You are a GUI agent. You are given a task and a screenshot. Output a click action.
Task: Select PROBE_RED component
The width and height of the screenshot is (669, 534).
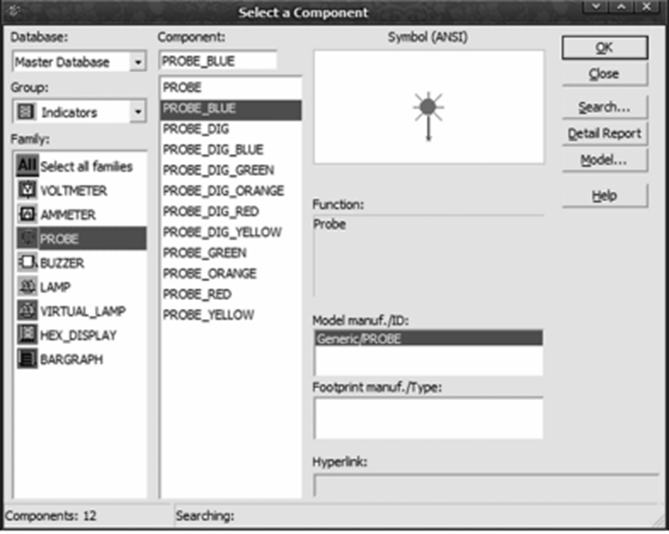231,294
